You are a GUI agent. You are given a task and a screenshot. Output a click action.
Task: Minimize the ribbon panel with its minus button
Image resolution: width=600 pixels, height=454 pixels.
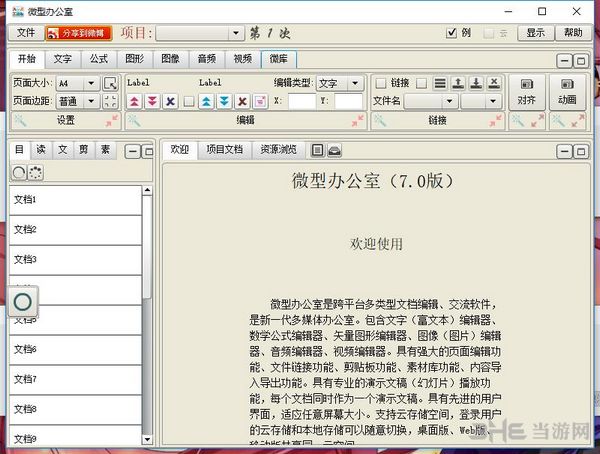[x=564, y=61]
